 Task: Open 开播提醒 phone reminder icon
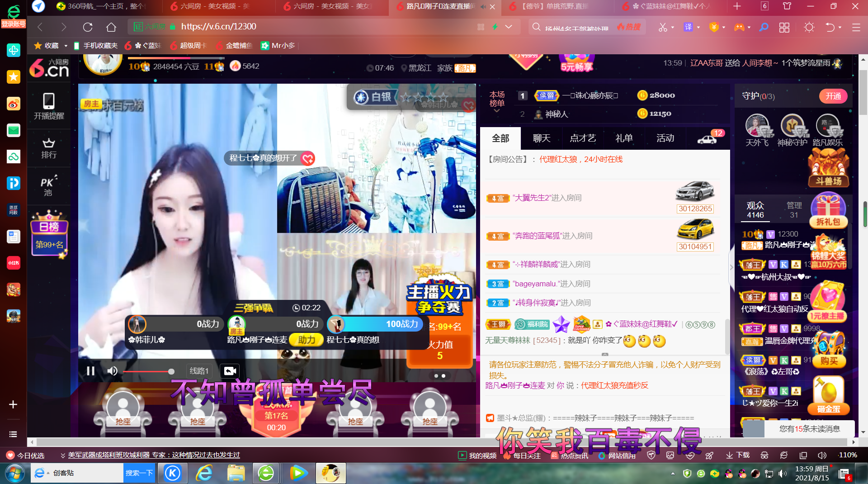click(49, 107)
